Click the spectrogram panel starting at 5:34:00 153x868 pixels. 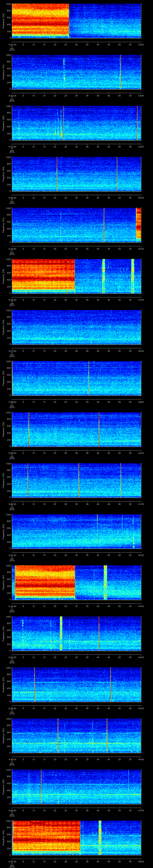[x=76, y=174]
